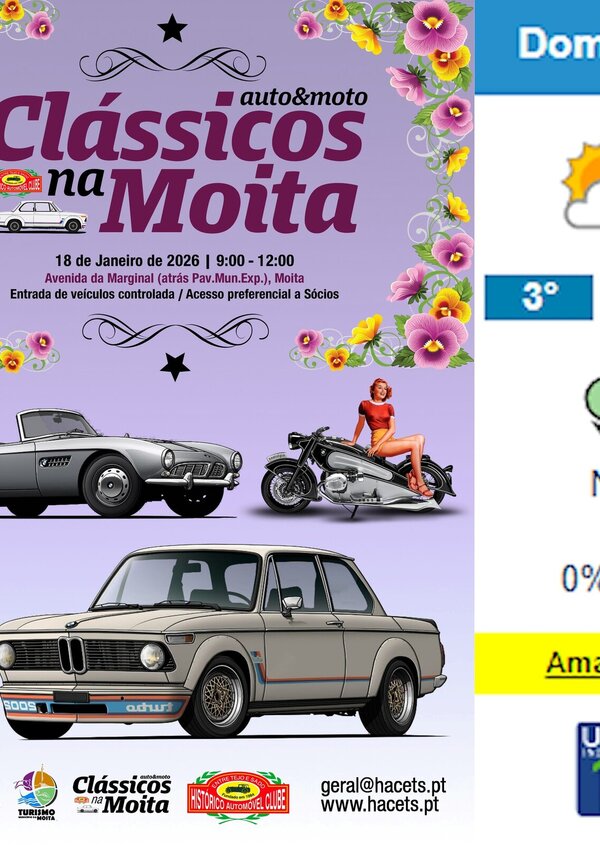The width and height of the screenshot is (600, 848).
Task: Click the green wind direction icon
Action: (x=592, y=405)
